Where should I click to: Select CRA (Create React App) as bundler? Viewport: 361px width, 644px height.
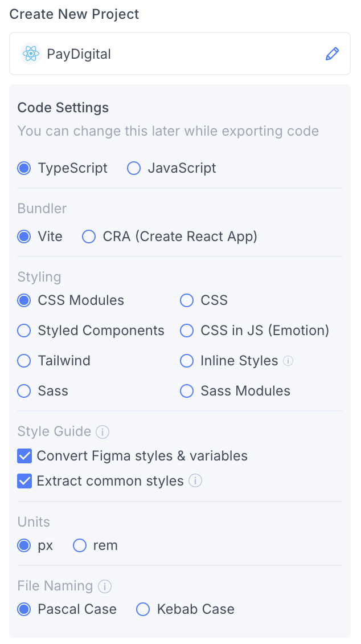(89, 237)
